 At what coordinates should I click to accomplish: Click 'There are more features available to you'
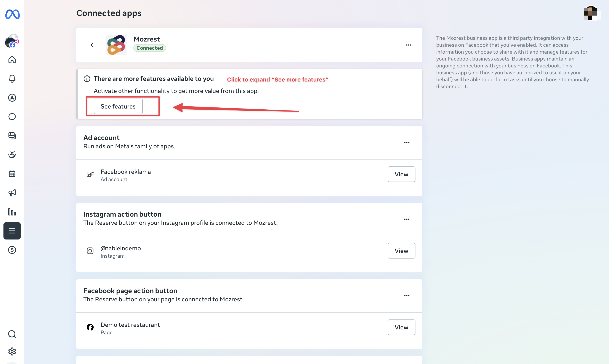click(x=154, y=79)
